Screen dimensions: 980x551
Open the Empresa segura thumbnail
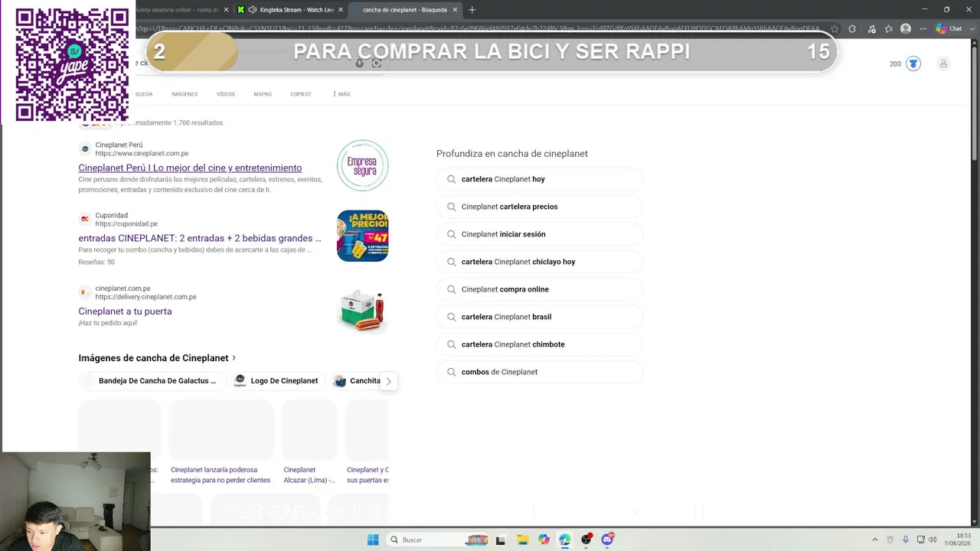[363, 165]
